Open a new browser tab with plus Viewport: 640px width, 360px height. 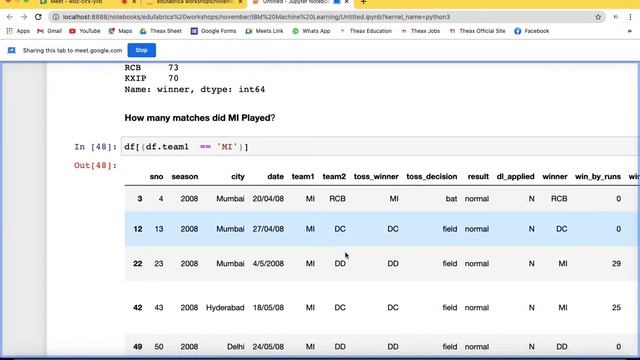(x=363, y=2)
